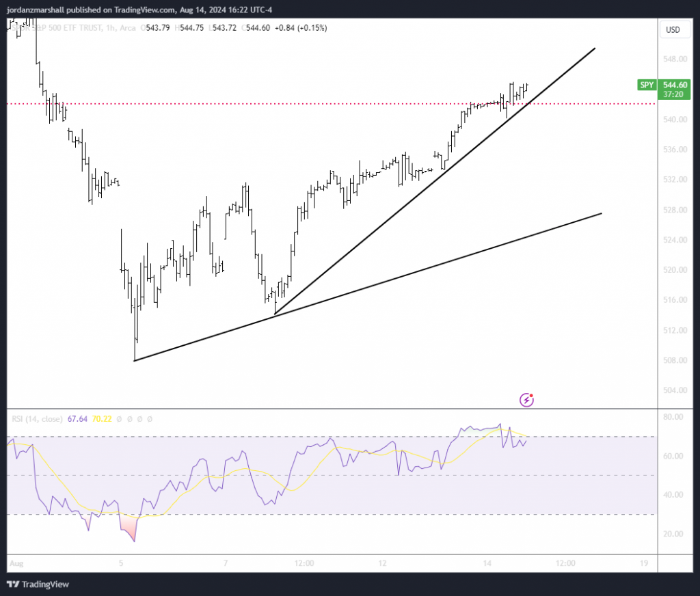The height and width of the screenshot is (596, 700).
Task: Click the red notification dot on flash icon
Action: tap(533, 394)
